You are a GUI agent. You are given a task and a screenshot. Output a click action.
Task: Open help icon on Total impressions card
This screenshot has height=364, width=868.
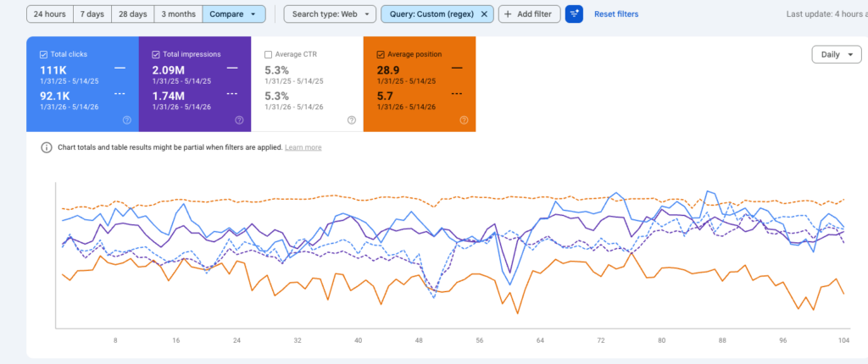tap(239, 120)
